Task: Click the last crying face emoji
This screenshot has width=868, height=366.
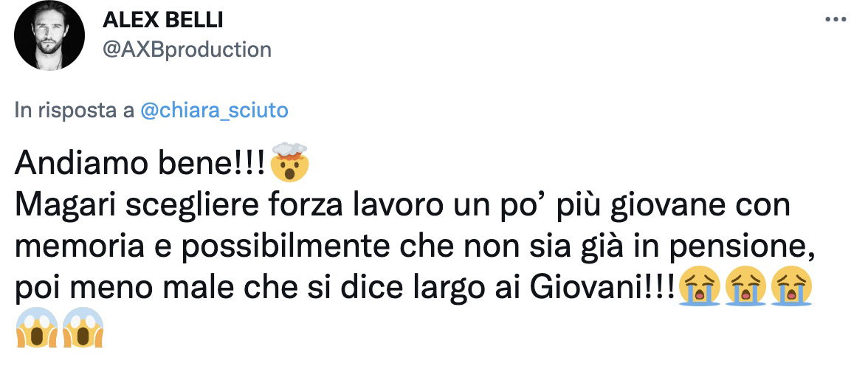Action: point(791,287)
